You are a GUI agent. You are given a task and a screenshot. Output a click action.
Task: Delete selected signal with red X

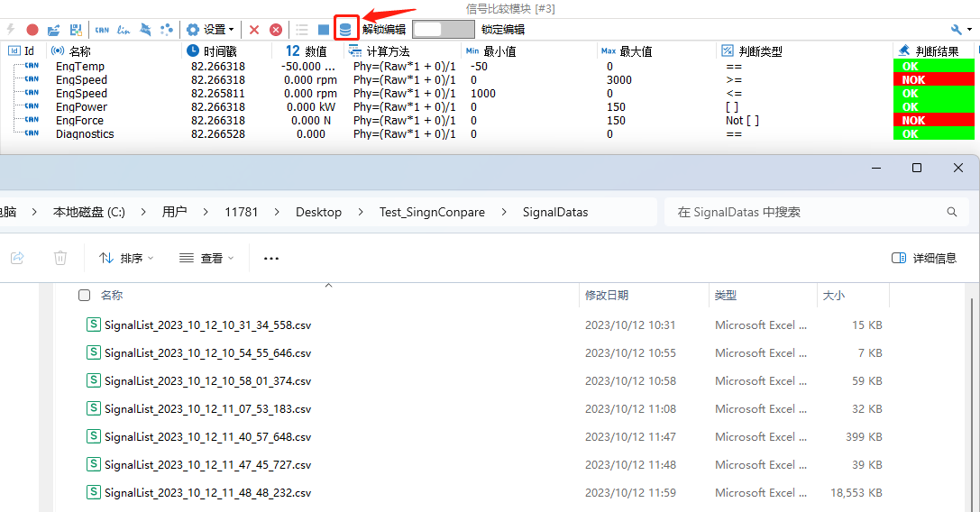point(253,30)
